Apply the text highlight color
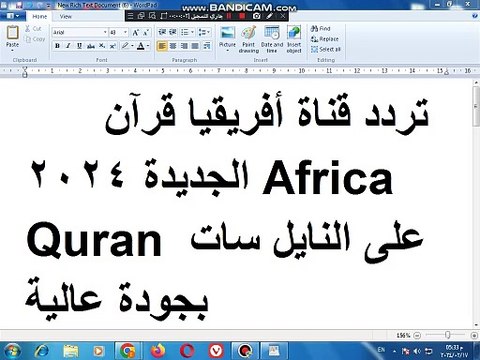Viewport: 480px width, 360px height. point(125,46)
